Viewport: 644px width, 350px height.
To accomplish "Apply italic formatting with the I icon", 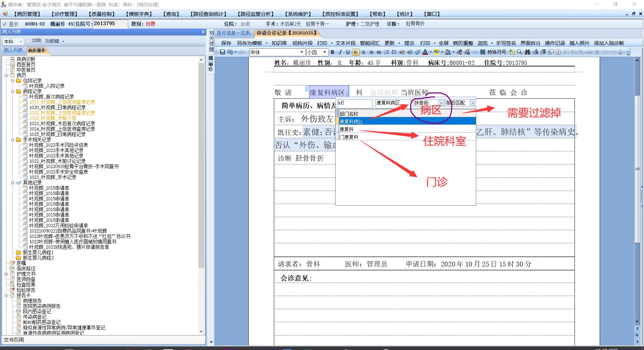I will coord(340,52).
